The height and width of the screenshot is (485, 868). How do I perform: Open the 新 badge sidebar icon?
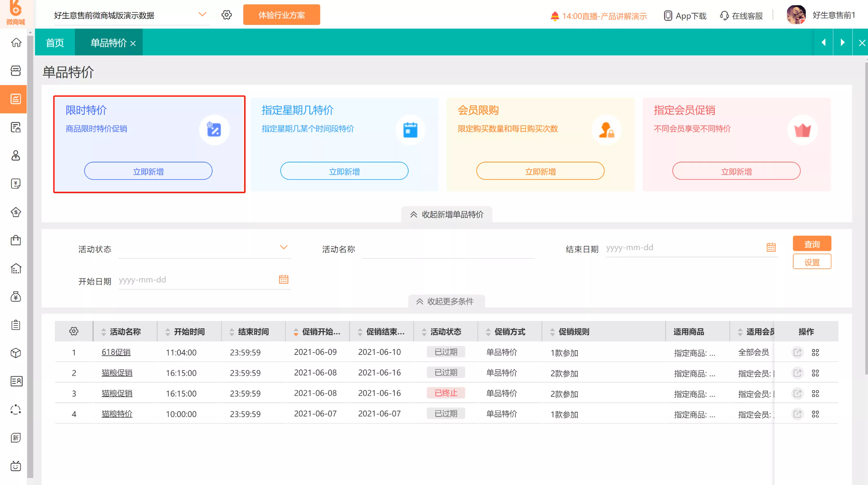tap(16, 438)
